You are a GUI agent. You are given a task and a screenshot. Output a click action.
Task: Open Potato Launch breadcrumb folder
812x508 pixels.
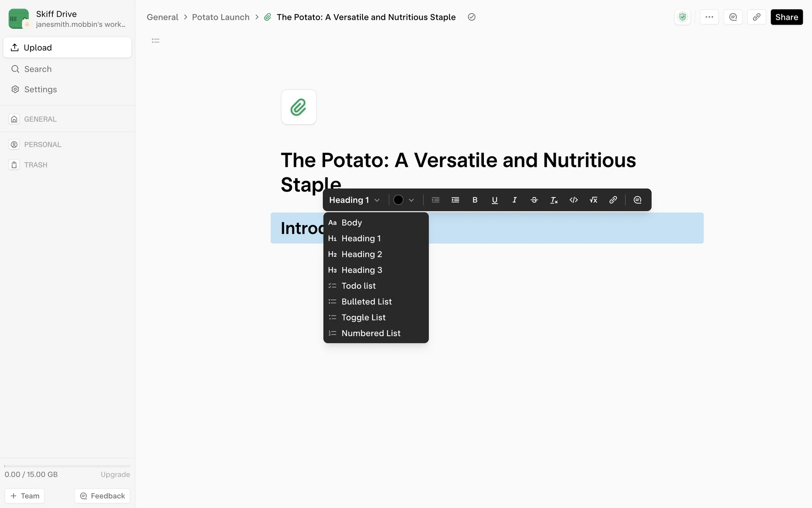[x=221, y=17]
